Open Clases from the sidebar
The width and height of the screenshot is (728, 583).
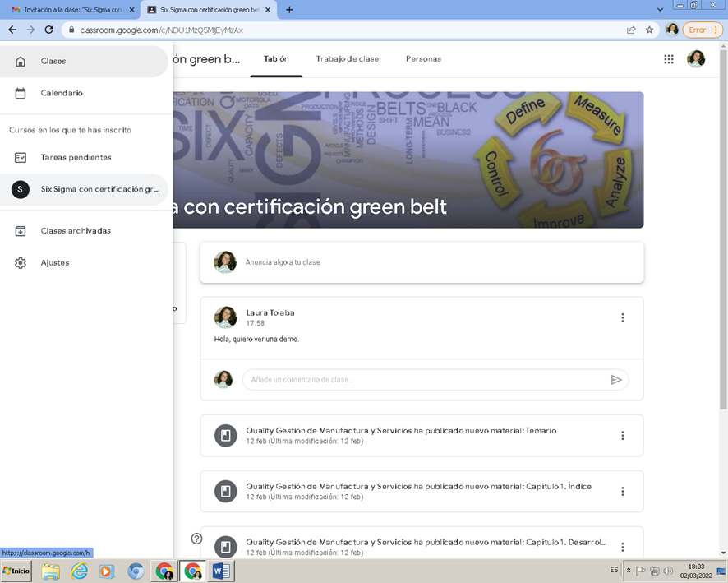[x=84, y=62]
